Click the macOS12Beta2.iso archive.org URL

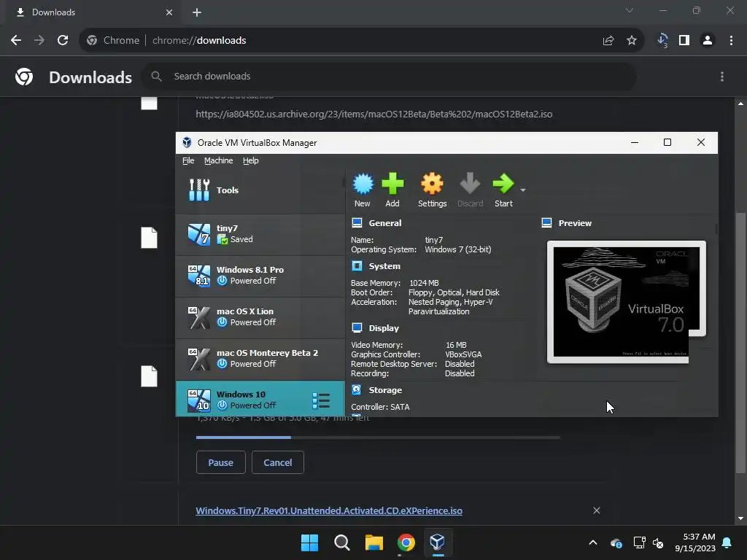click(374, 114)
